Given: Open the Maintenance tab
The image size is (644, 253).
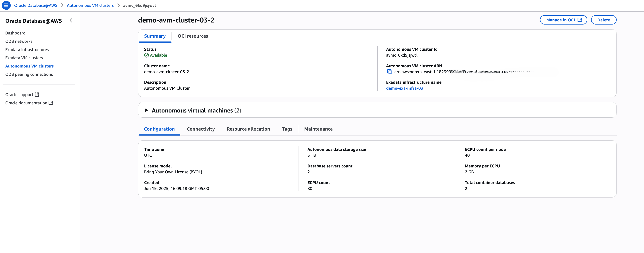Looking at the screenshot, I should [318, 129].
